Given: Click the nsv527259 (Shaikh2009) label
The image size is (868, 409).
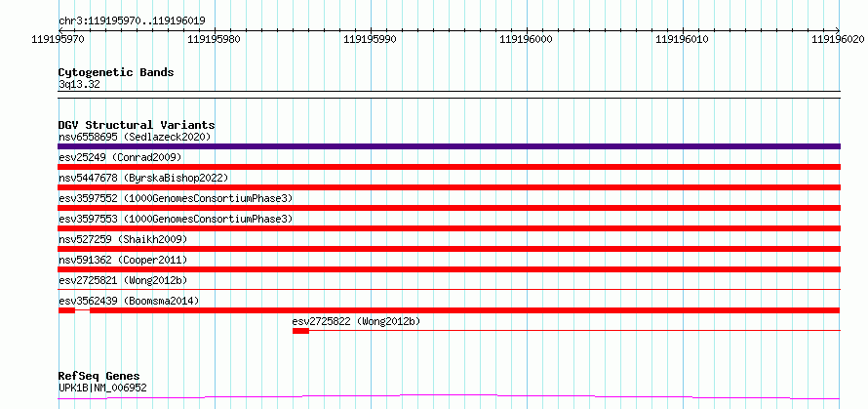Looking at the screenshot, I should (x=123, y=239).
